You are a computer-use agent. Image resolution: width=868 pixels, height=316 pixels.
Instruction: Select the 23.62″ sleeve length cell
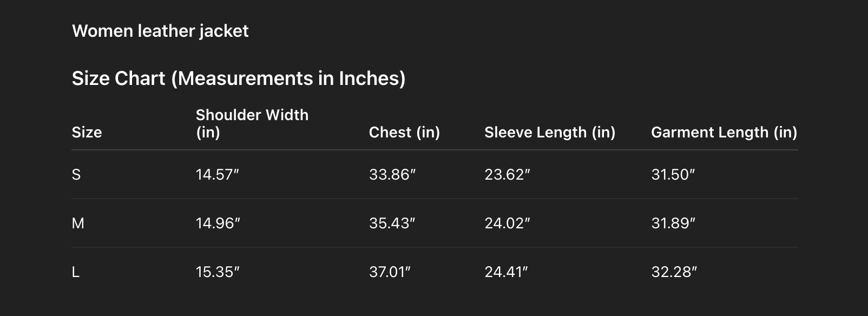click(507, 175)
